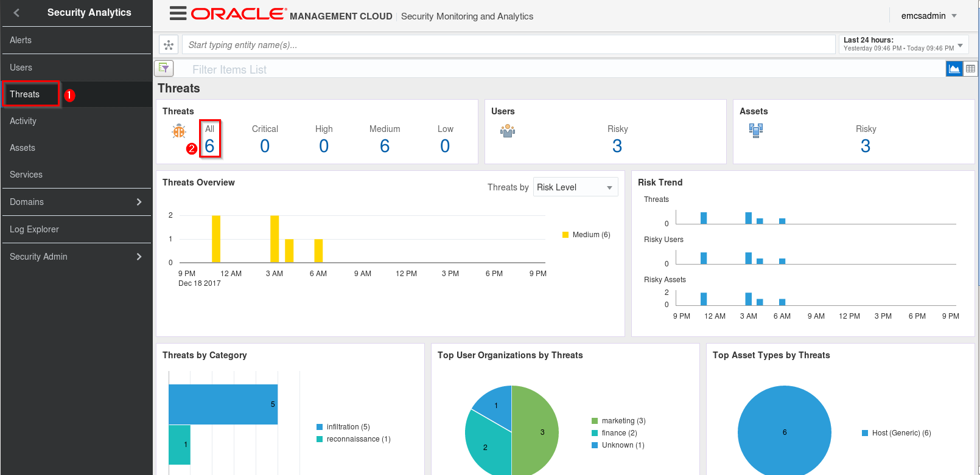Click the Top User Organizations by Threats title

tap(510, 355)
